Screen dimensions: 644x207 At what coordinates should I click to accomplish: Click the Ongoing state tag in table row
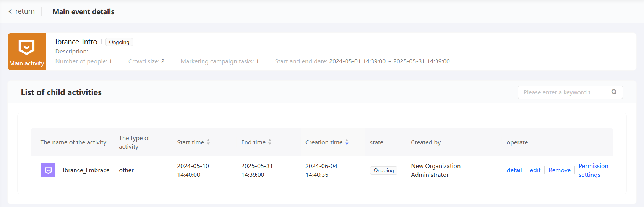click(x=383, y=170)
